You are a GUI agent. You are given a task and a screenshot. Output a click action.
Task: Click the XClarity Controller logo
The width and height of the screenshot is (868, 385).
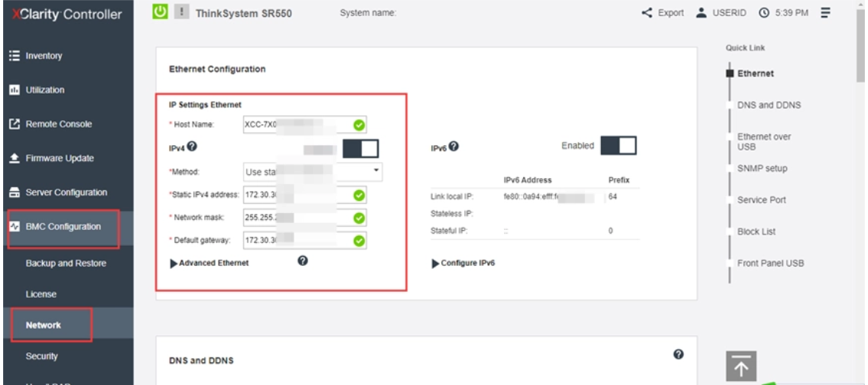coord(67,15)
